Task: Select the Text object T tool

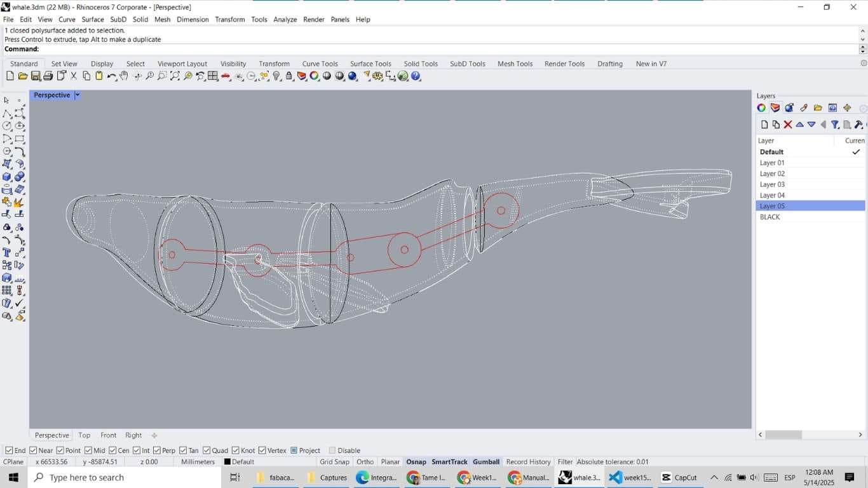Action: pos(7,253)
